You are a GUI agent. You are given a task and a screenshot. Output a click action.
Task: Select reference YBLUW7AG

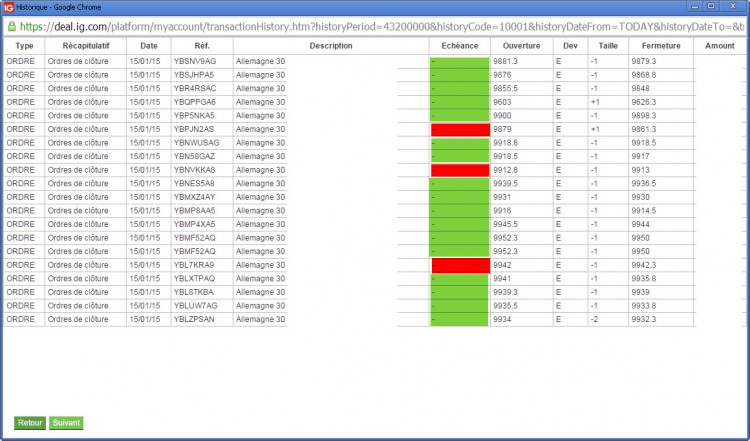195,306
